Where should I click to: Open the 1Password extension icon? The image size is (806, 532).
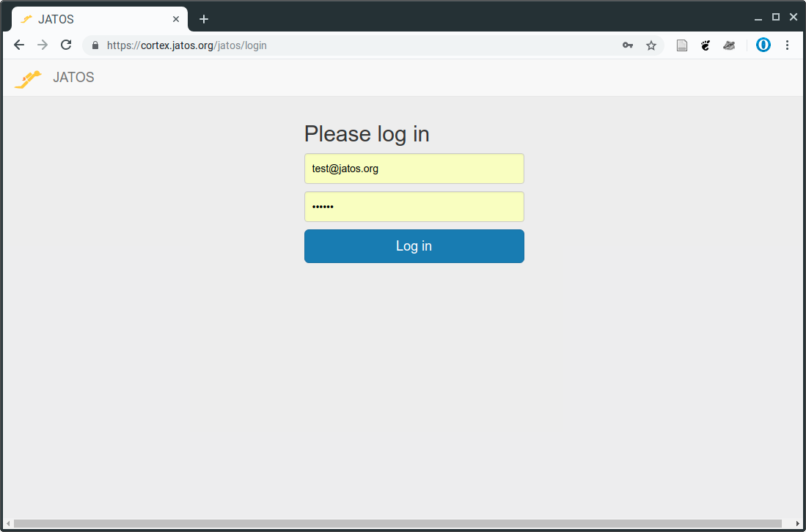[x=763, y=45]
